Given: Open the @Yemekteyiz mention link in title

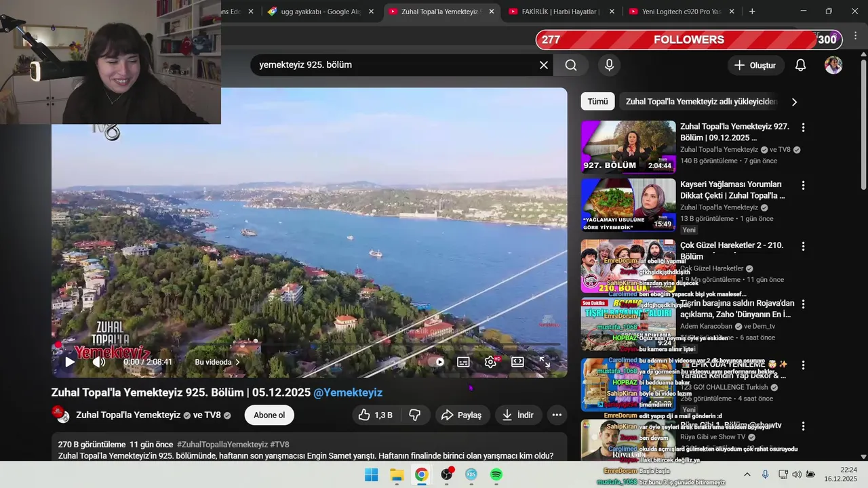Looking at the screenshot, I should coord(348,392).
